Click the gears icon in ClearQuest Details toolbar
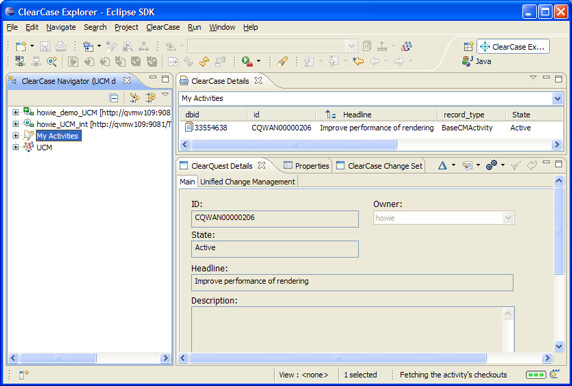 [x=491, y=165]
